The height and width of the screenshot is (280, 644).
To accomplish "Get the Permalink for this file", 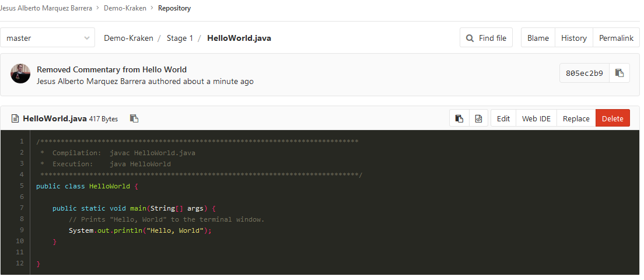I will [x=616, y=38].
